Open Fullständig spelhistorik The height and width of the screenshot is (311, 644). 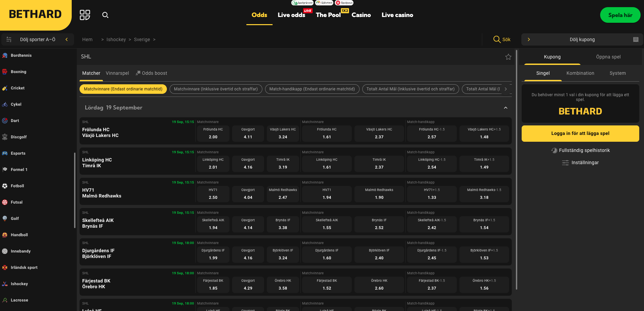click(580, 150)
